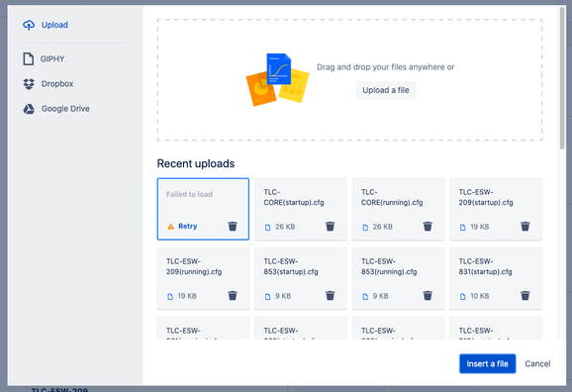Select the TLC-ESW-853(running).cfg card
Screen dimensions: 572x392
[x=398, y=278]
